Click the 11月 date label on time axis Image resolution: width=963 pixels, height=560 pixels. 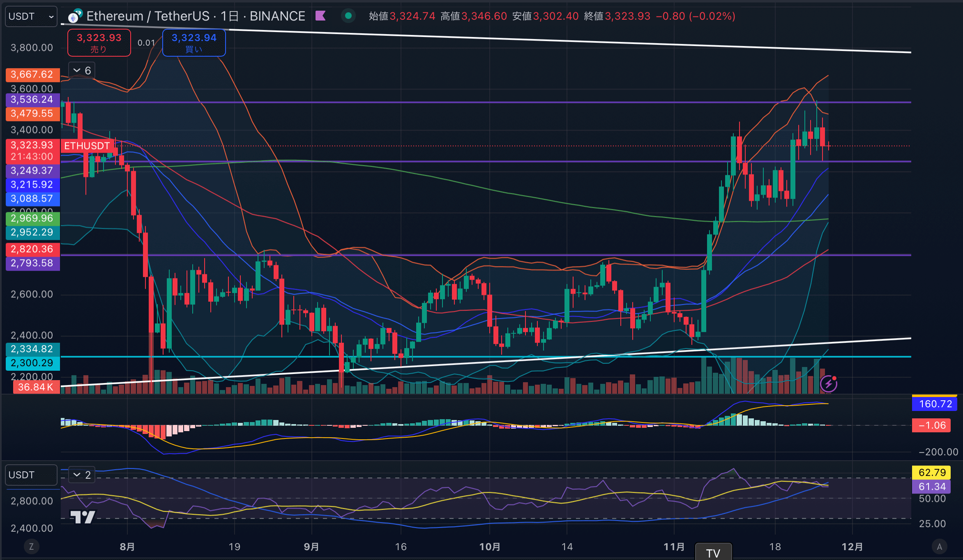click(x=674, y=547)
